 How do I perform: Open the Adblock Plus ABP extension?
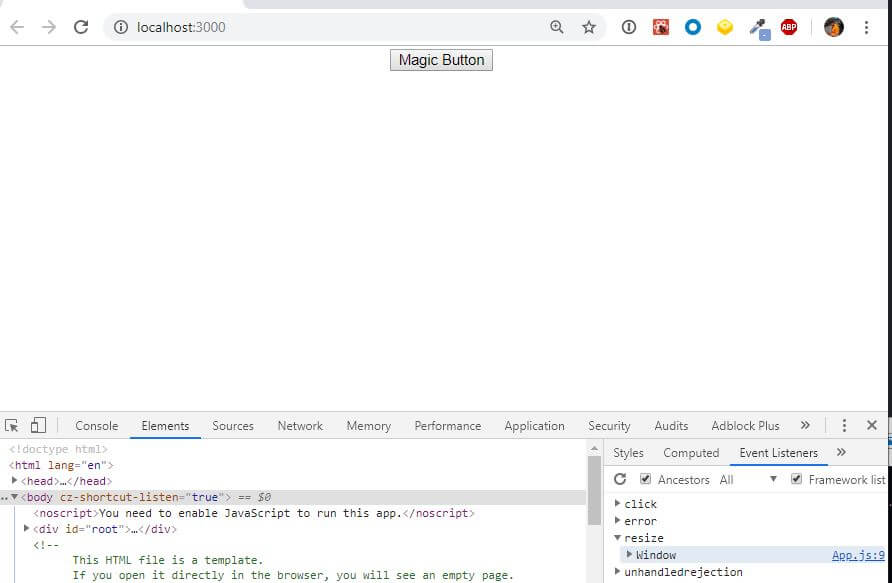pos(788,27)
